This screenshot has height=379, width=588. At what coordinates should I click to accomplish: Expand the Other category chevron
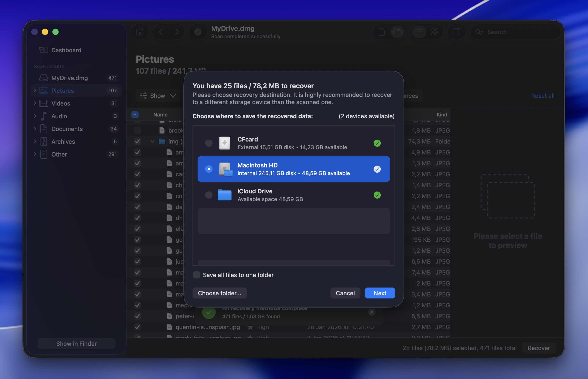pyautogui.click(x=35, y=154)
